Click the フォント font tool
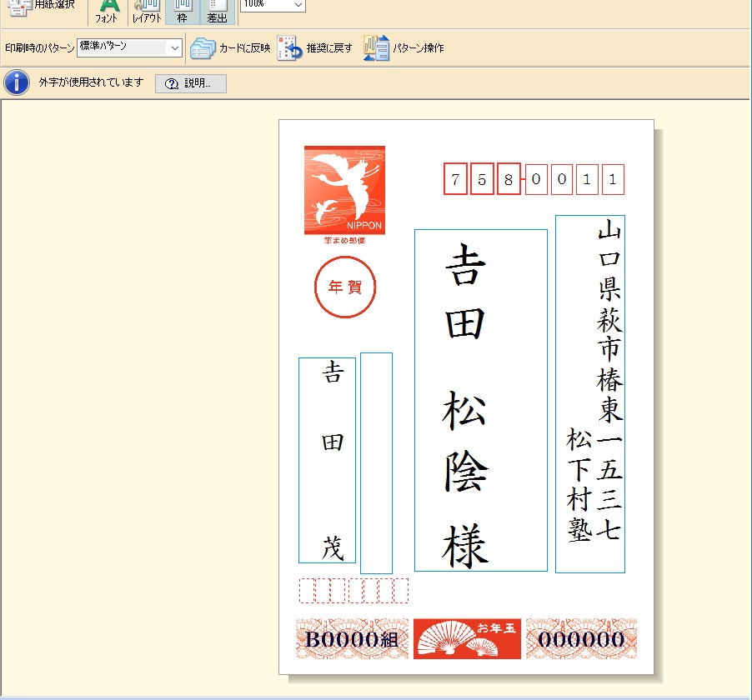The width and height of the screenshot is (752, 700). [108, 10]
